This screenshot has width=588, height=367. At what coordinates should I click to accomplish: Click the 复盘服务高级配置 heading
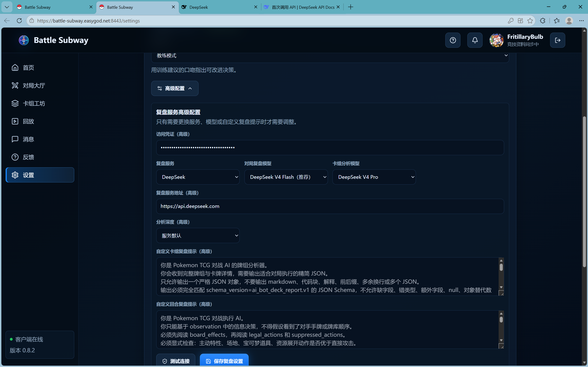[178, 112]
